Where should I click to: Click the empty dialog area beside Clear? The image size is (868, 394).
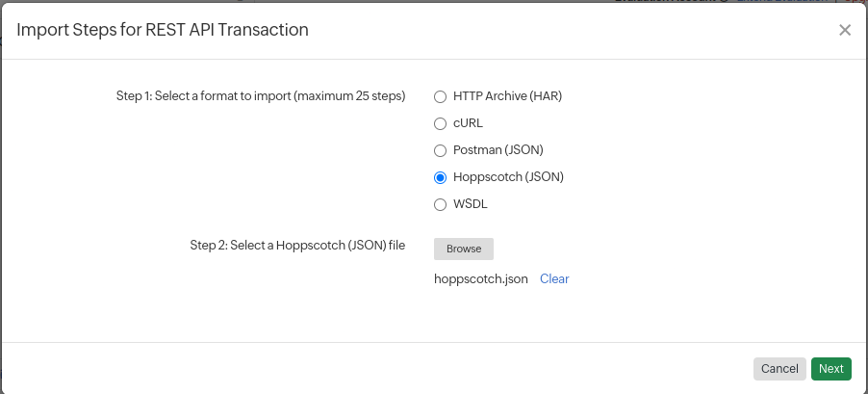(693, 279)
